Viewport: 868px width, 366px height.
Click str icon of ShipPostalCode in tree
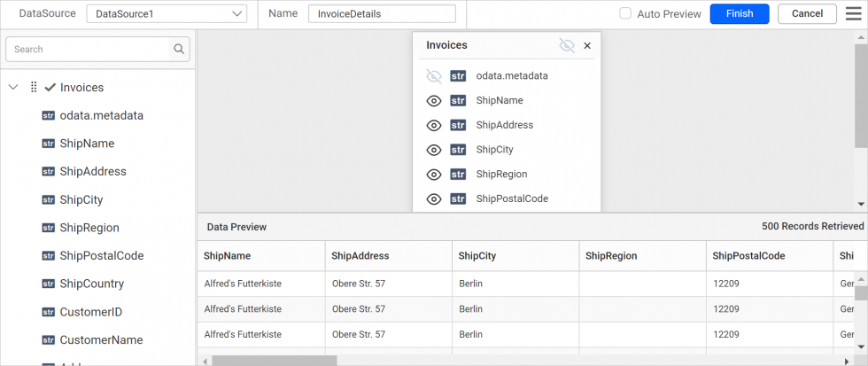pos(49,256)
